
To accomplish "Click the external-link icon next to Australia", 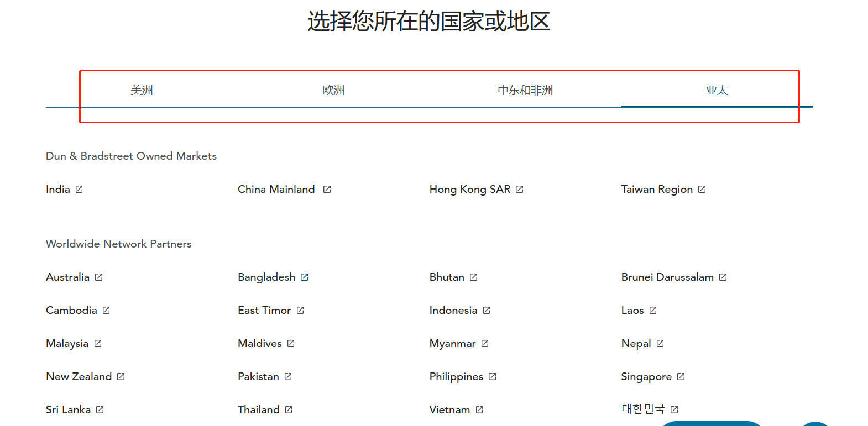I will point(98,277).
